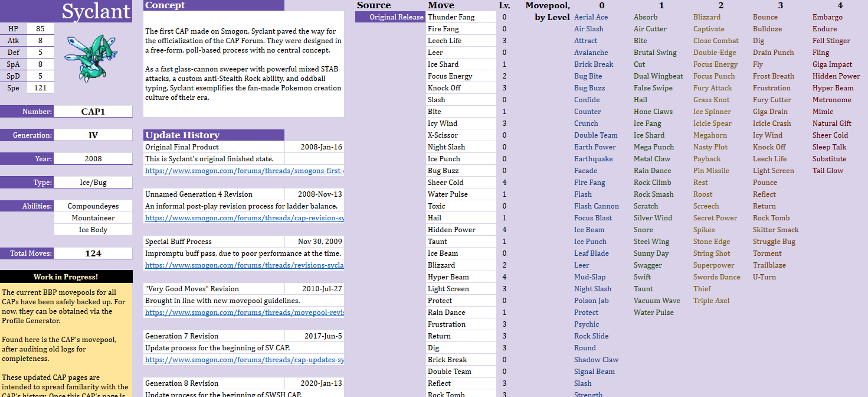Click the Mountaineer ability cell
This screenshot has height=397, width=868.
coord(93,218)
